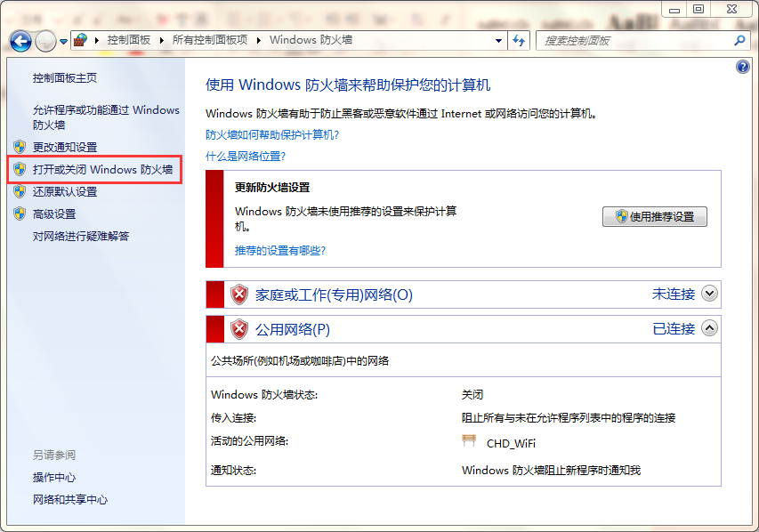Click the Back navigation arrow
This screenshot has width=759, height=532.
pyautogui.click(x=20, y=41)
